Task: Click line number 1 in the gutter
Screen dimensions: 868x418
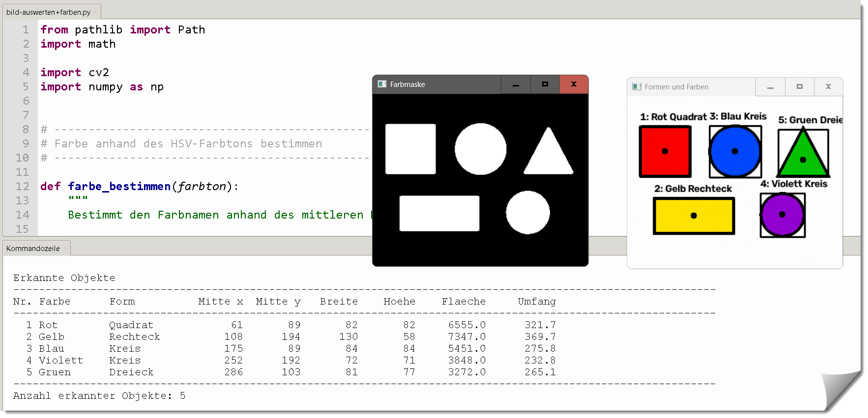Action: tap(26, 29)
